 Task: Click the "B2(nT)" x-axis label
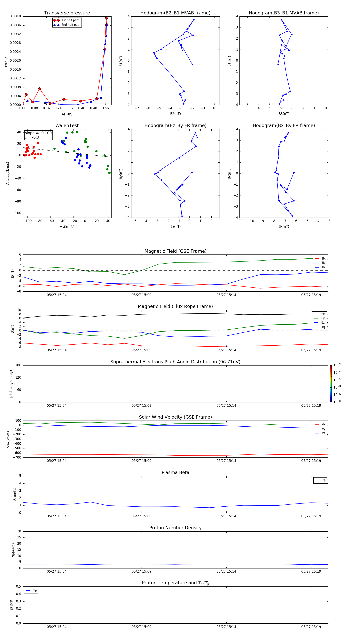175,114
